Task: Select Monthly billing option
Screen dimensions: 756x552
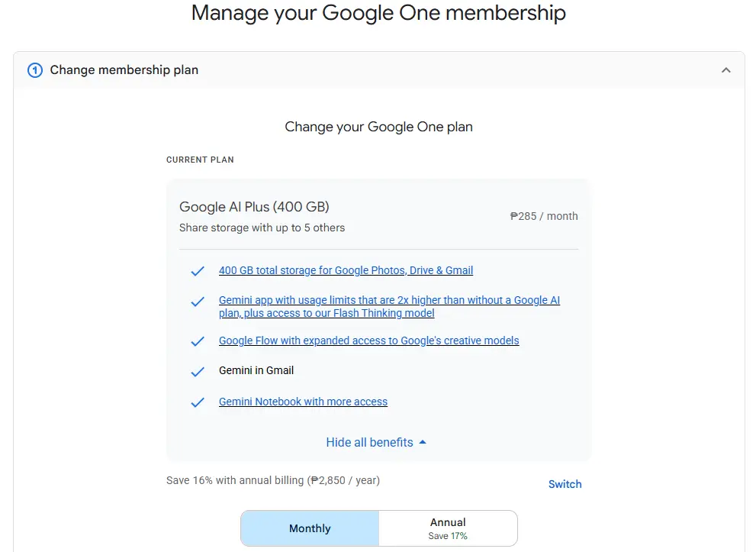Action: tap(310, 528)
